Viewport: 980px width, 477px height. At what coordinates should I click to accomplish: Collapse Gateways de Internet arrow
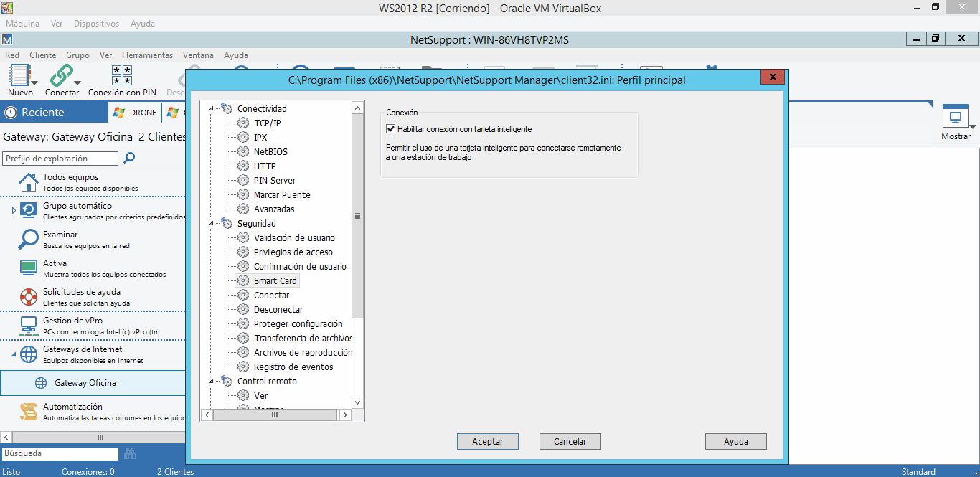(13, 354)
